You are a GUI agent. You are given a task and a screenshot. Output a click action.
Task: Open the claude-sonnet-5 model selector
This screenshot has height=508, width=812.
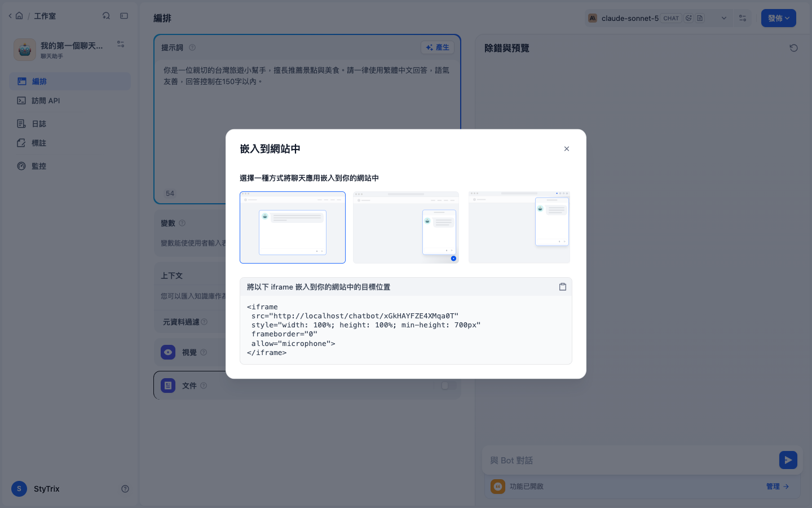click(x=658, y=18)
